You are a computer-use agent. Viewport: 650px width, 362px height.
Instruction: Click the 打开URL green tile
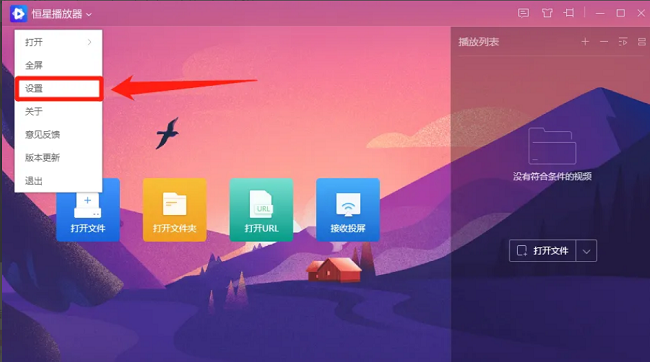[x=261, y=210]
